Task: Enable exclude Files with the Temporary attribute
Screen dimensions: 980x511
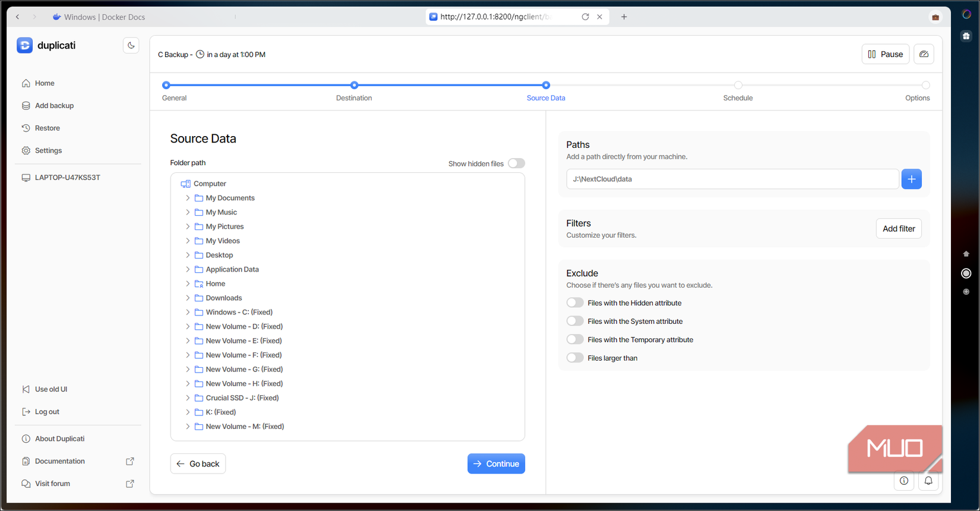Action: coord(575,339)
